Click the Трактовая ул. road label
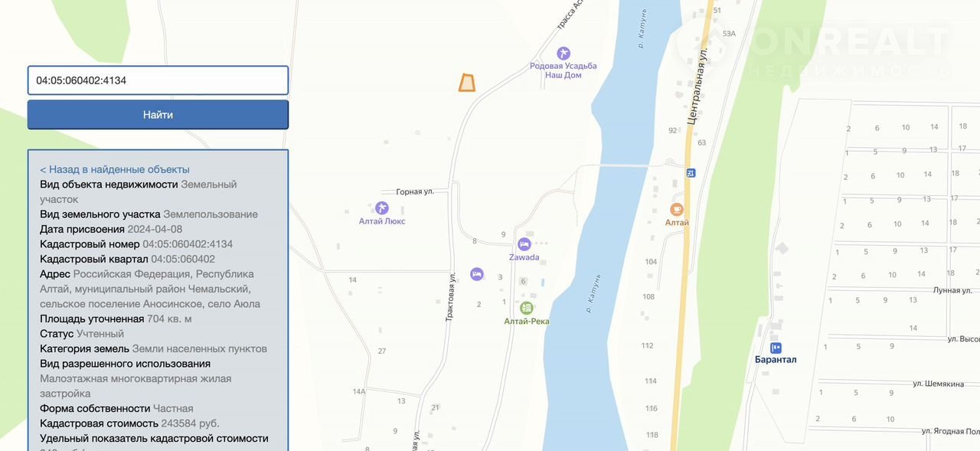Image resolution: width=980 pixels, height=451 pixels. pyautogui.click(x=452, y=296)
